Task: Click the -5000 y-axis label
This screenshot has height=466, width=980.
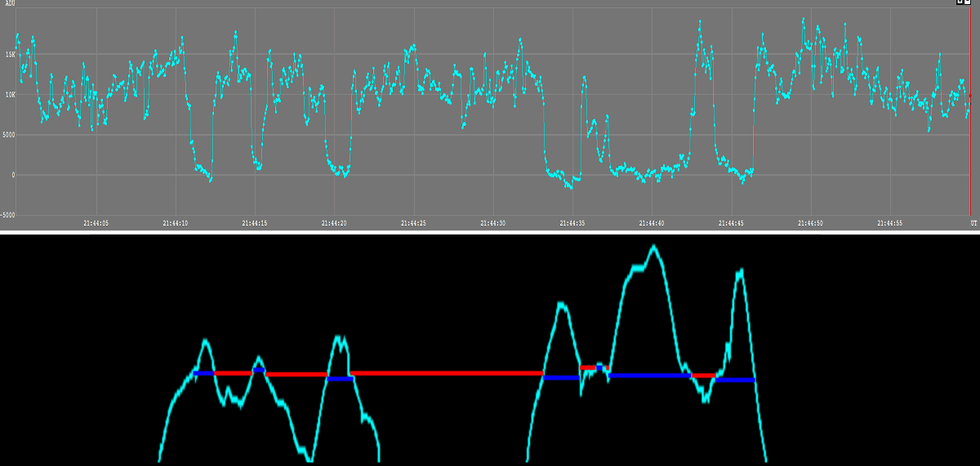Action: pos(7,215)
